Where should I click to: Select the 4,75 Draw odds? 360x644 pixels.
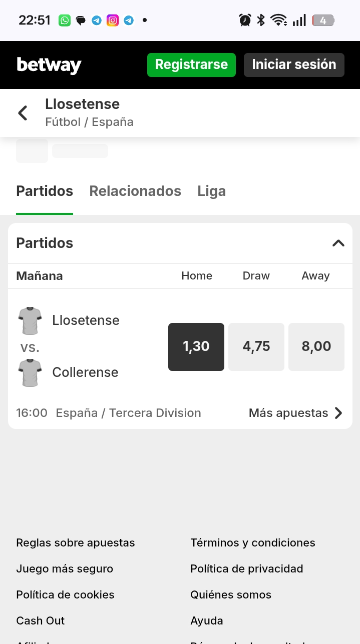256,346
